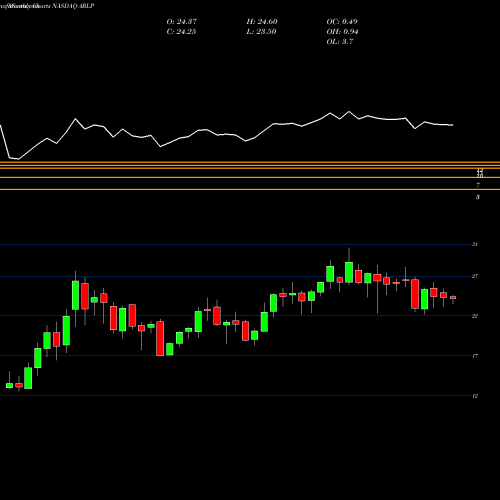Click the last small red candle on the right
Viewport: 500px width, 500px height.
point(453,298)
